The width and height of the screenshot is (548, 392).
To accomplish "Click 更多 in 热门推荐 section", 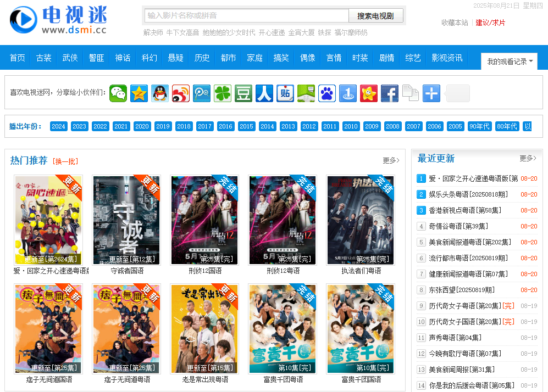I will 391,160.
